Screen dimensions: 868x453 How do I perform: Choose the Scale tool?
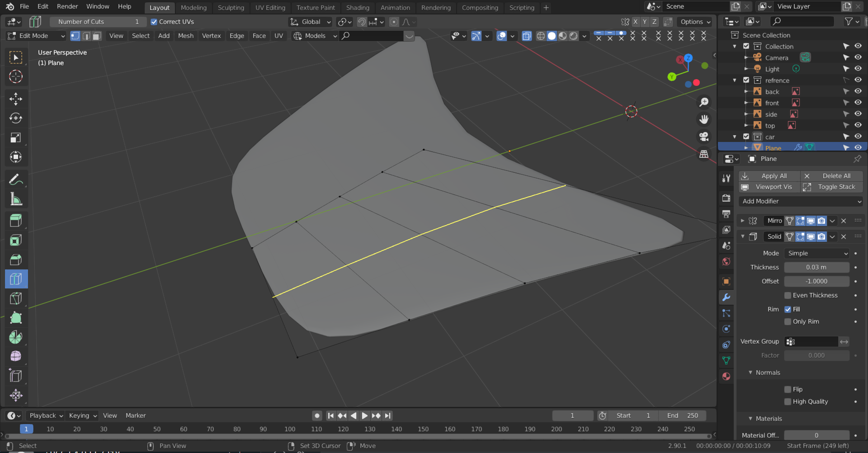16,137
